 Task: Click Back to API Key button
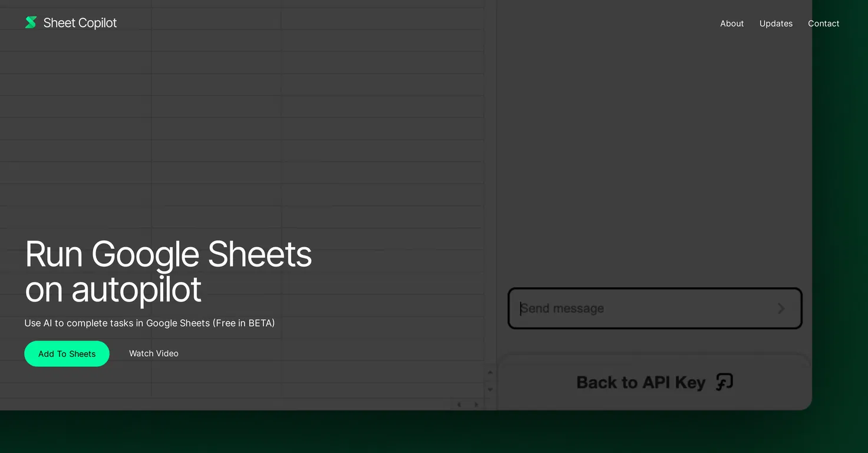coord(654,382)
